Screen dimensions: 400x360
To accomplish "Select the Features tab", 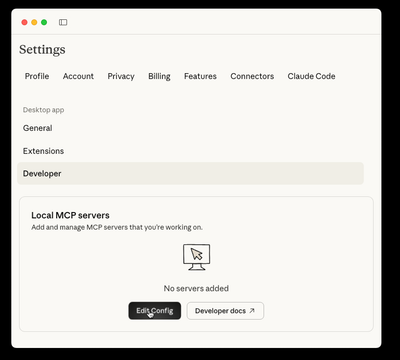I will [x=200, y=76].
